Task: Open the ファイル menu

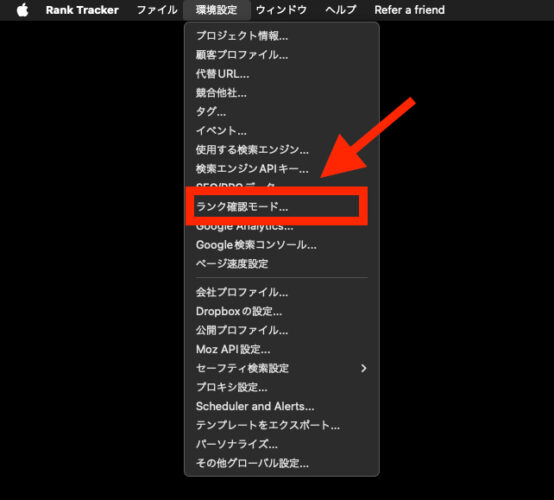Action: (x=157, y=10)
